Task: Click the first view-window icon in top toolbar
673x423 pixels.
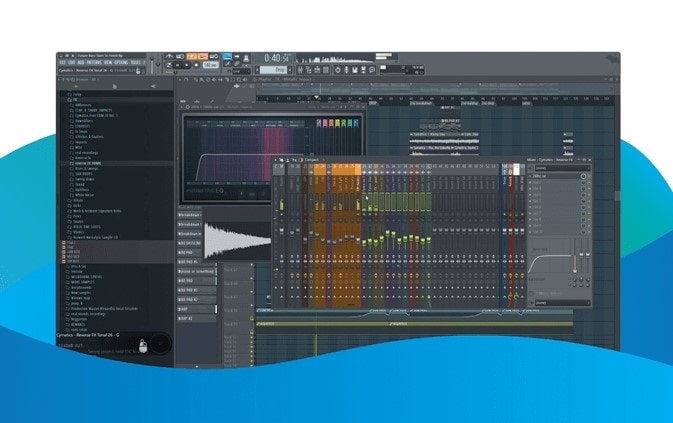Action: (x=300, y=69)
